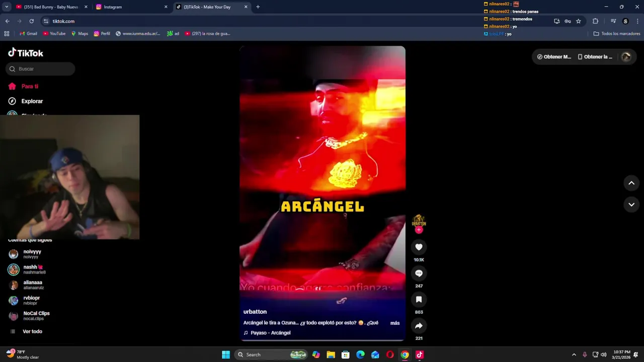This screenshot has height=362, width=644.
Task: Switch to the Bad Bunny YouTube tab
Action: pyautogui.click(x=50, y=7)
